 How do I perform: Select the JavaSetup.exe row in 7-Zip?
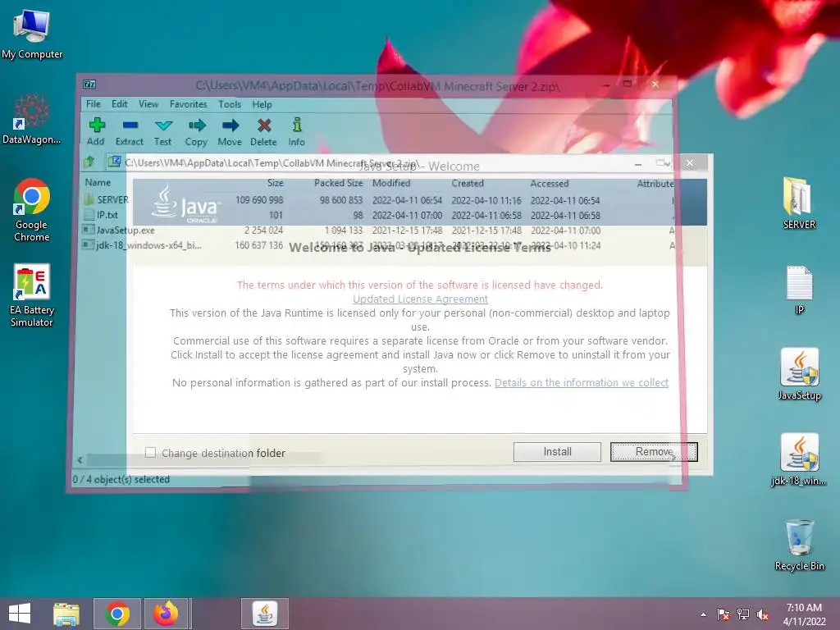[377, 230]
